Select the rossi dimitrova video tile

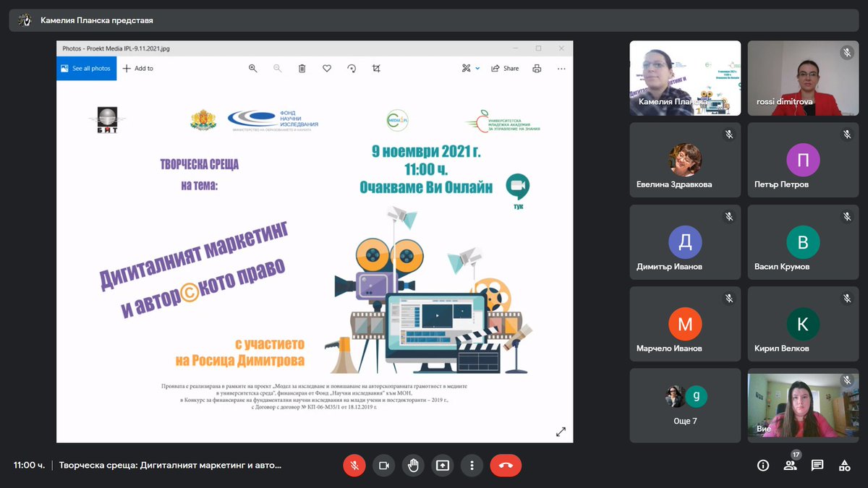click(803, 78)
